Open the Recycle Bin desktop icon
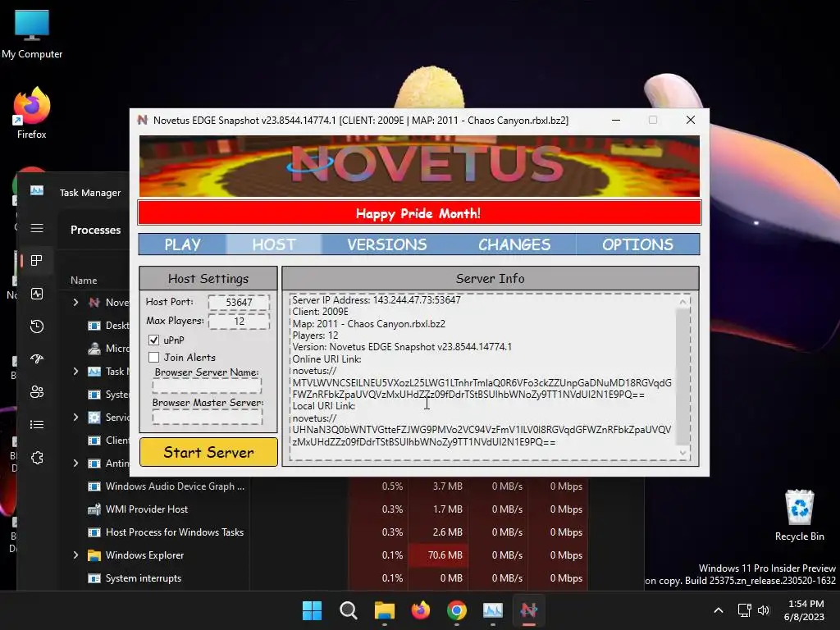Image resolution: width=840 pixels, height=630 pixels. tap(799, 515)
